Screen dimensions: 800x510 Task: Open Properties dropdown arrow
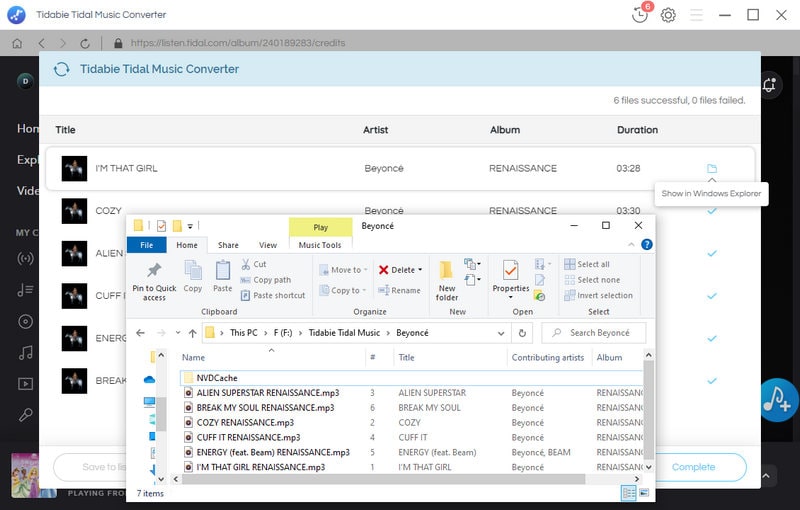coord(511,298)
